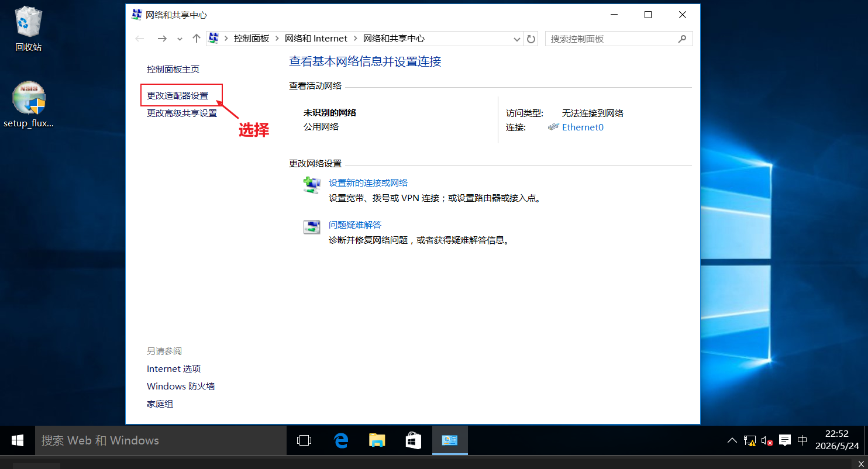Select 控制面板 breadcrumb item
Screen dimensions: 868x469
[x=252, y=39]
